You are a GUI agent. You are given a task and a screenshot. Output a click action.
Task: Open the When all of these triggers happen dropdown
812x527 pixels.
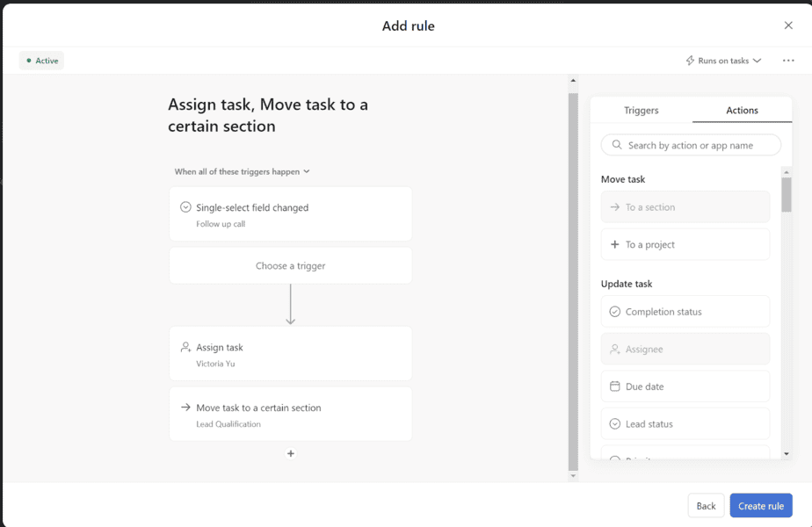click(x=243, y=171)
